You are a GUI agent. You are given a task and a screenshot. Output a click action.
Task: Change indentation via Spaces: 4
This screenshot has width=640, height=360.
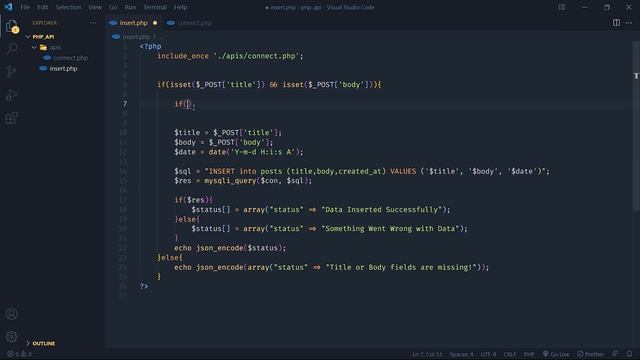click(461, 354)
